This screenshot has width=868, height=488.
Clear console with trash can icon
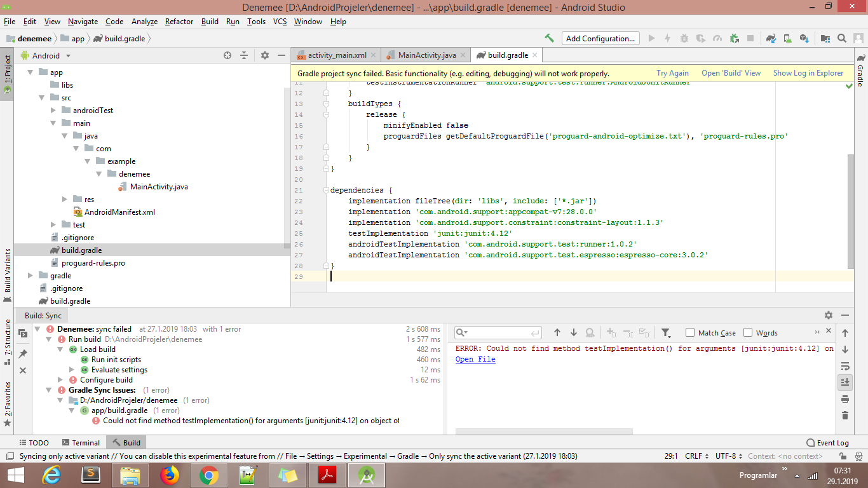click(x=845, y=415)
